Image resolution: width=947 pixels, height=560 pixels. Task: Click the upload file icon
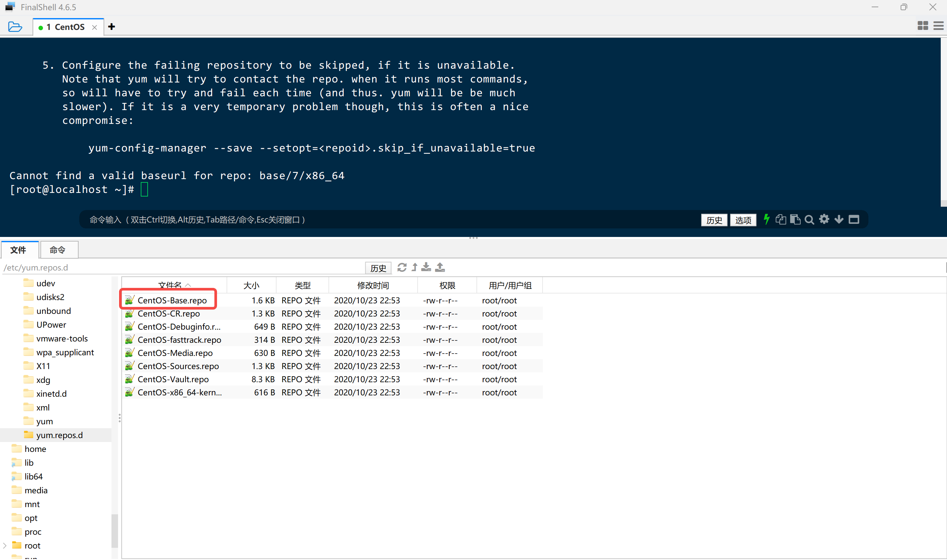coord(440,267)
